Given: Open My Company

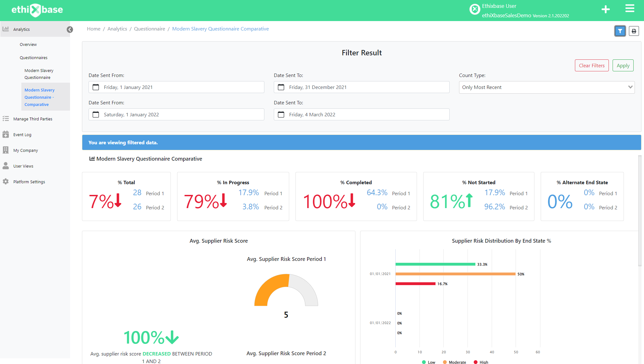Looking at the screenshot, I should click(25, 150).
